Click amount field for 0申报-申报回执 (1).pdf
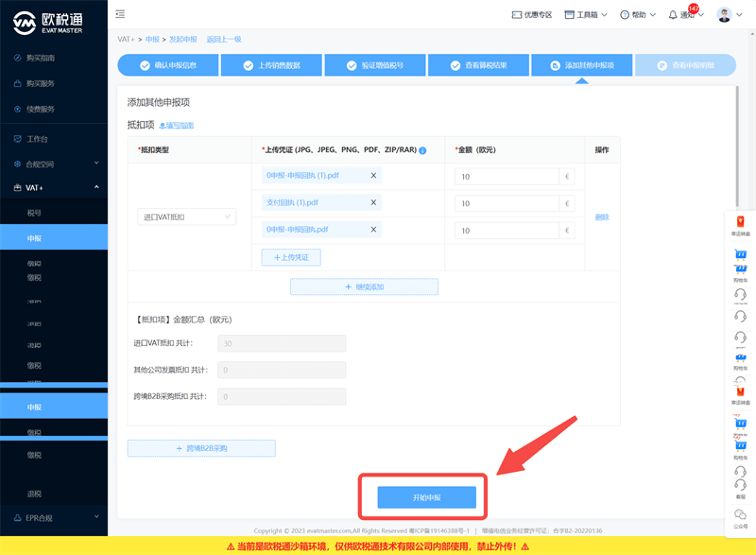 507,177
